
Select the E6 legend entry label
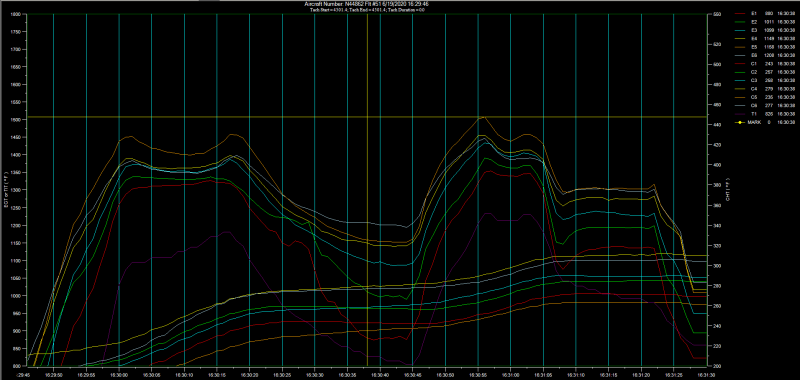click(x=754, y=55)
